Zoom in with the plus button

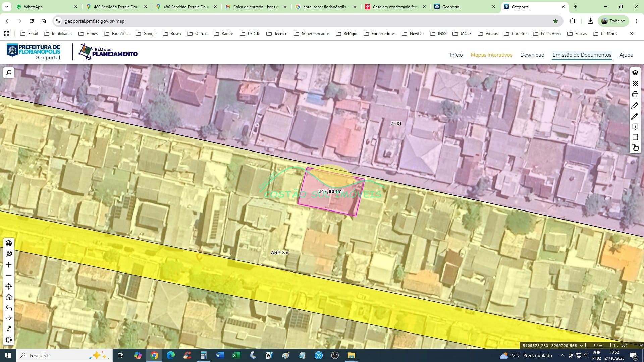(x=9, y=265)
